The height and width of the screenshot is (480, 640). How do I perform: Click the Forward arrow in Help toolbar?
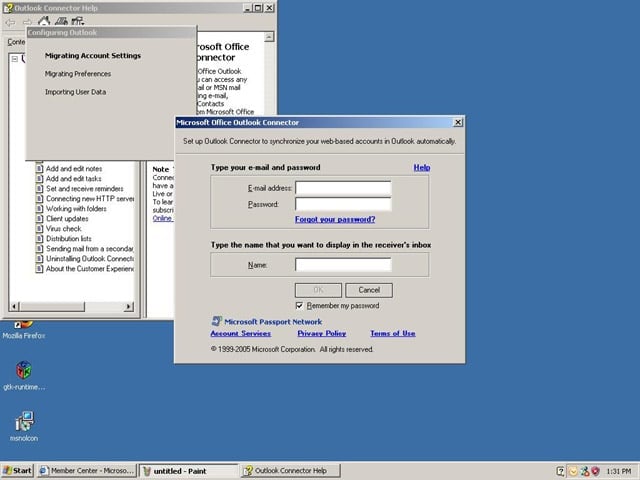pyautogui.click(x=27, y=22)
